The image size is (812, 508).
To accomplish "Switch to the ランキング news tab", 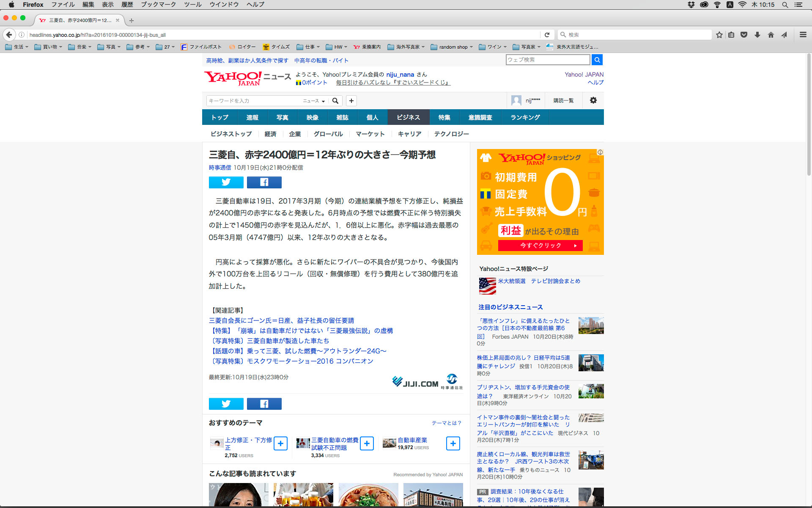I will tap(525, 117).
